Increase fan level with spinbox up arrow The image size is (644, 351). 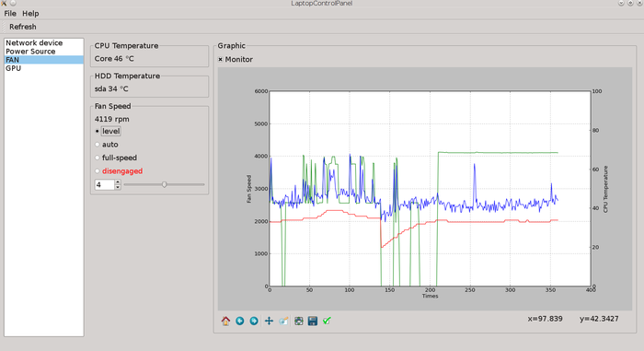click(118, 182)
